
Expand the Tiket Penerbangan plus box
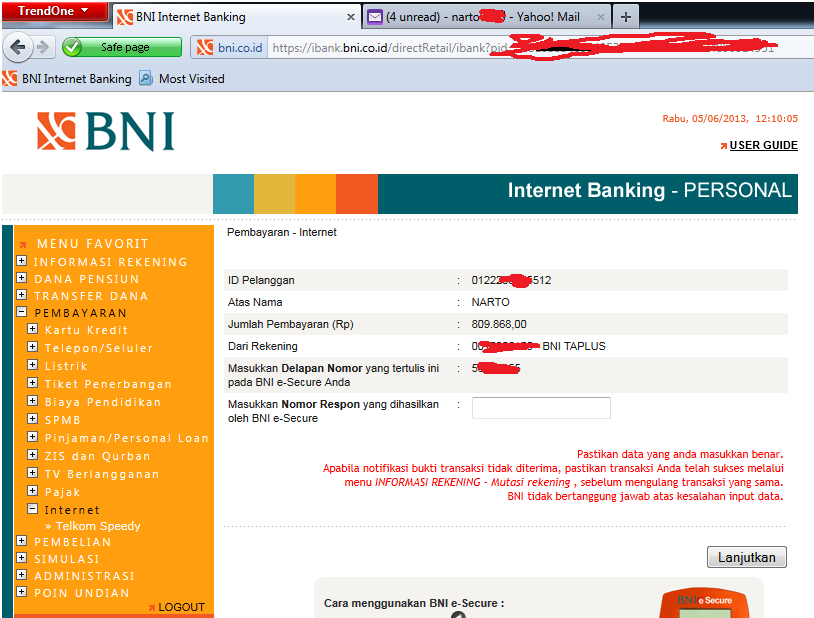pyautogui.click(x=33, y=383)
